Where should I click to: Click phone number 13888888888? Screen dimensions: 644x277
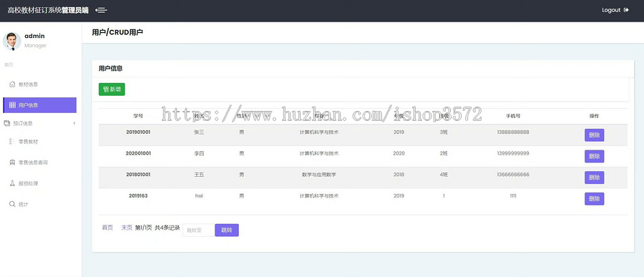coord(513,132)
